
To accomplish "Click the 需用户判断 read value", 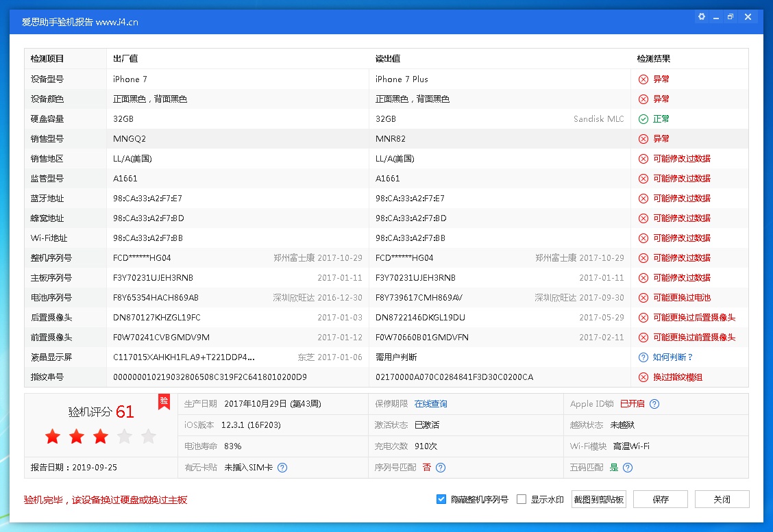I will [x=396, y=357].
